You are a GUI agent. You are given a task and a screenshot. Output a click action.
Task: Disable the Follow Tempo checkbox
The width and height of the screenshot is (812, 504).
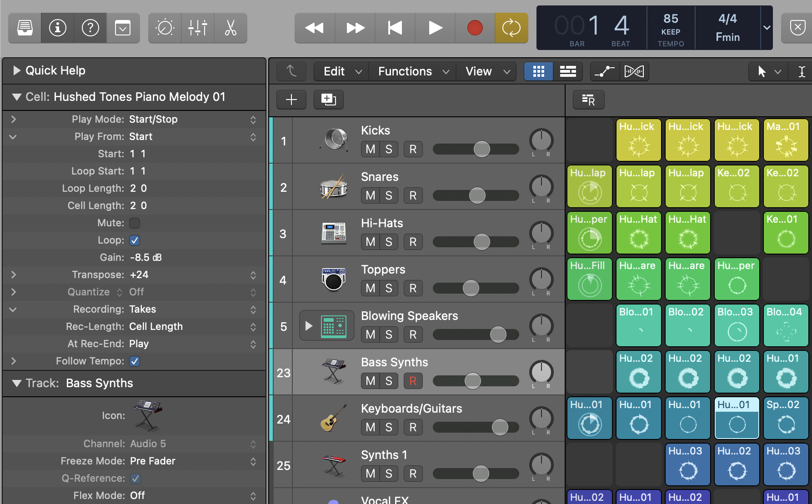click(134, 361)
